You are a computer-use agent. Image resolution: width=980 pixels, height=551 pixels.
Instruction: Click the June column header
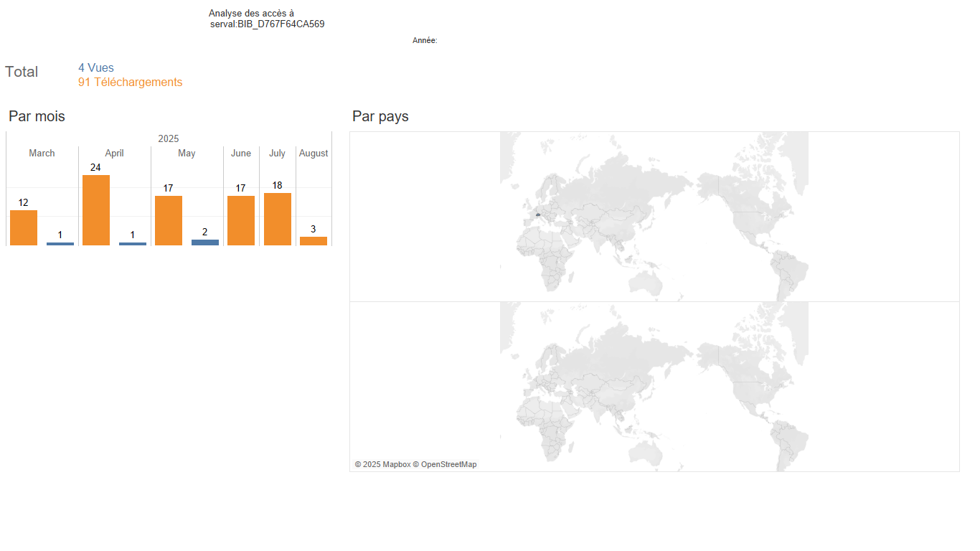241,153
